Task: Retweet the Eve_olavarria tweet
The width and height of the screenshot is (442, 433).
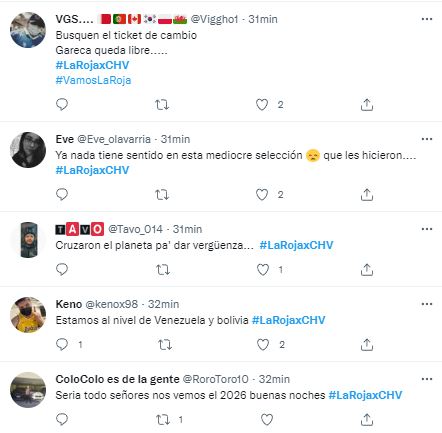Action: pyautogui.click(x=162, y=195)
